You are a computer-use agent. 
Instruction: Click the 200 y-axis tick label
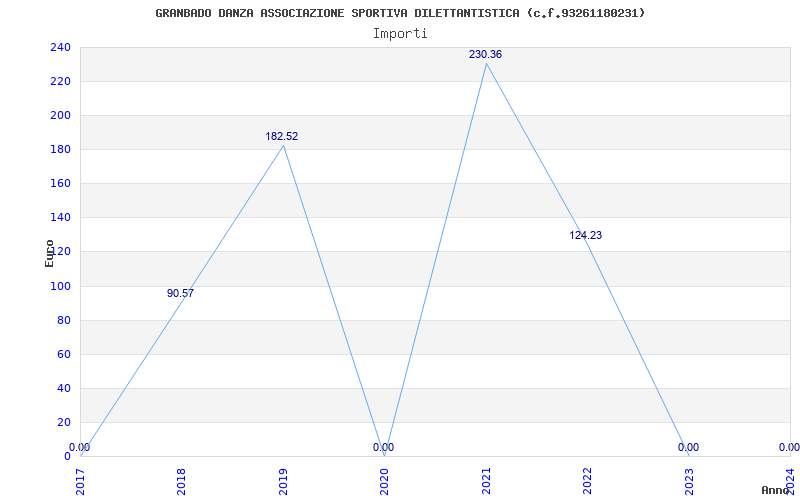(x=60, y=115)
